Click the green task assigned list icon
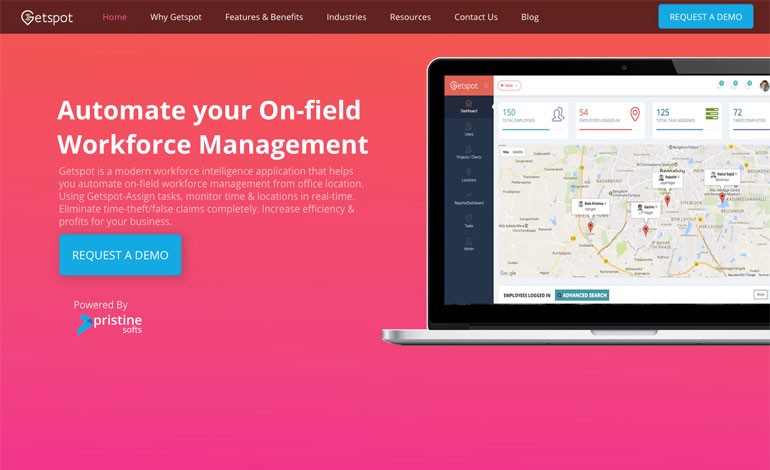Viewport: 770px width, 470px height. coord(712,113)
